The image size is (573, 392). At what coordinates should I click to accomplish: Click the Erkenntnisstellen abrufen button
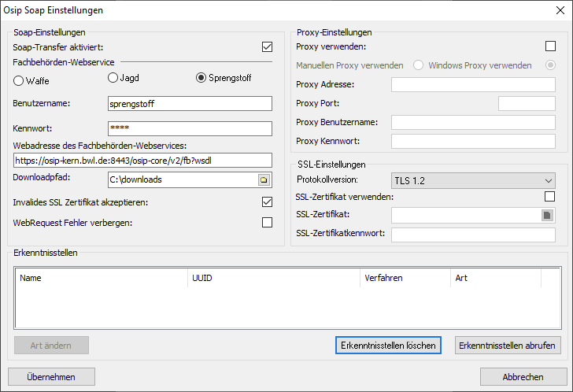[508, 346]
